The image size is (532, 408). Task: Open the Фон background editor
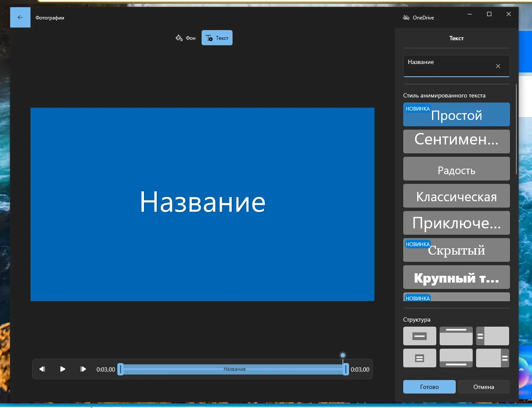[185, 38]
